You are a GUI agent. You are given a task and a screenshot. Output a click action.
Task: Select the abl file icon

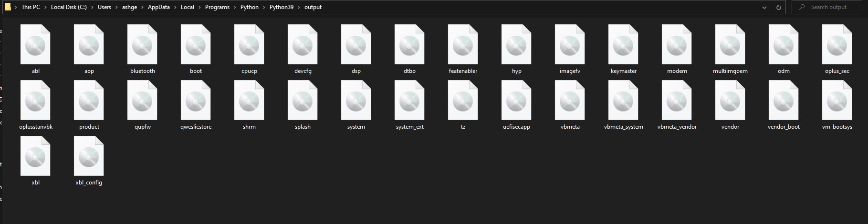click(35, 45)
